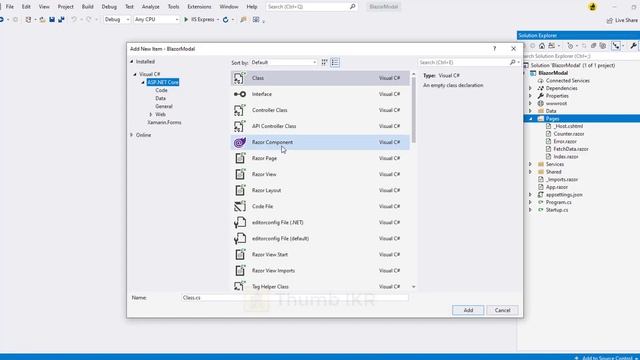The width and height of the screenshot is (640, 360).
Task: Collapse the Visual C# tree node
Action: pos(135,74)
